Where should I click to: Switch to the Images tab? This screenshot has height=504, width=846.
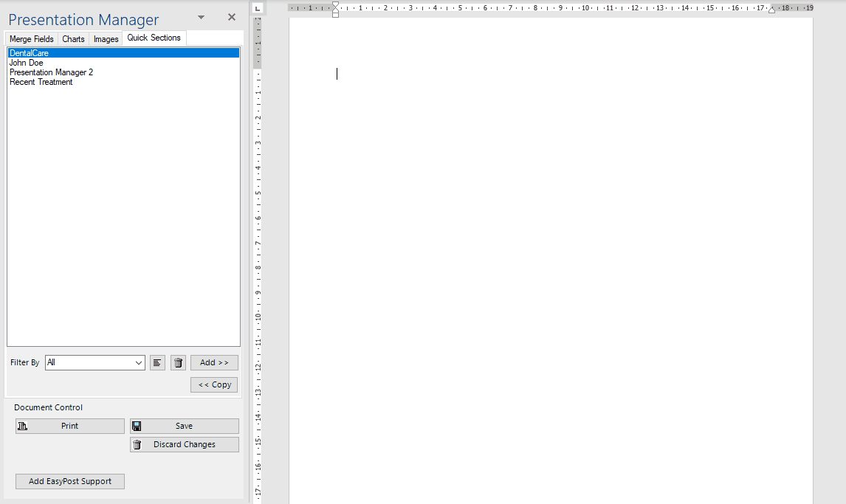(106, 38)
